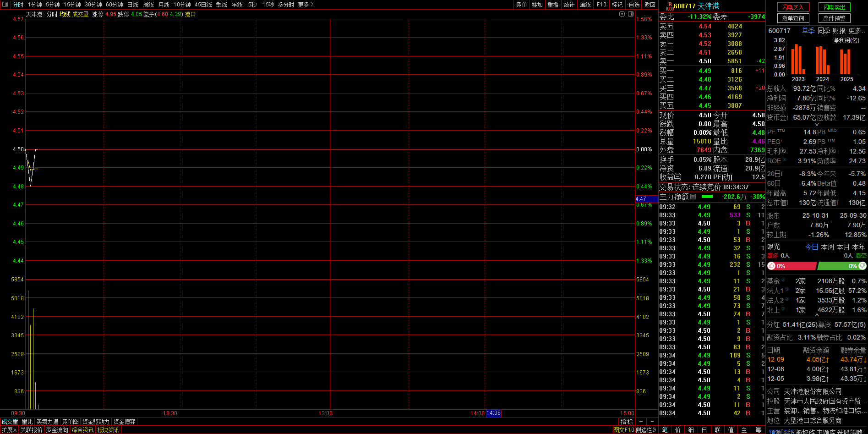Image resolution: width=868 pixels, height=434 pixels.
Task: Select the 今日 sentiment period
Action: coord(812,247)
